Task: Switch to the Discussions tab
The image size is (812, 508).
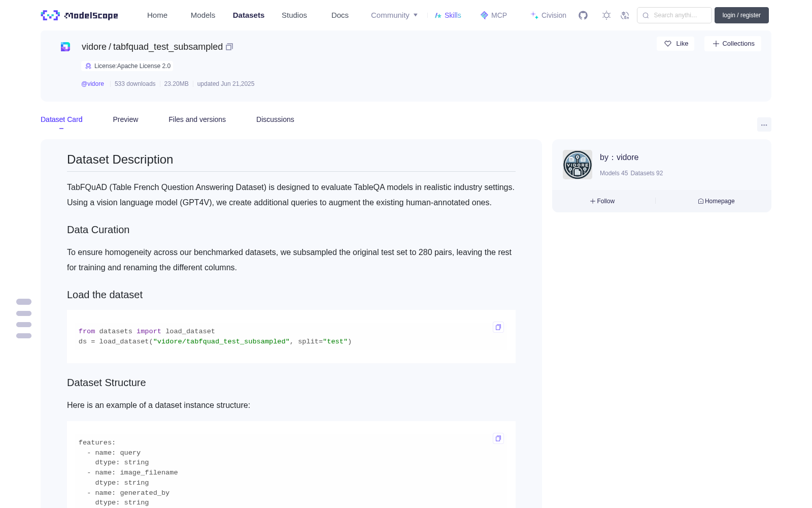Action: [x=275, y=119]
